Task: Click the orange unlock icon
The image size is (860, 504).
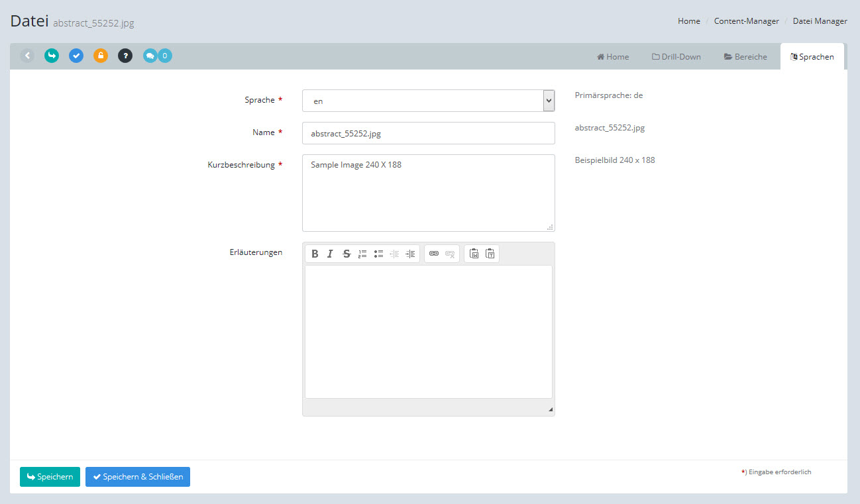Action: (101, 56)
